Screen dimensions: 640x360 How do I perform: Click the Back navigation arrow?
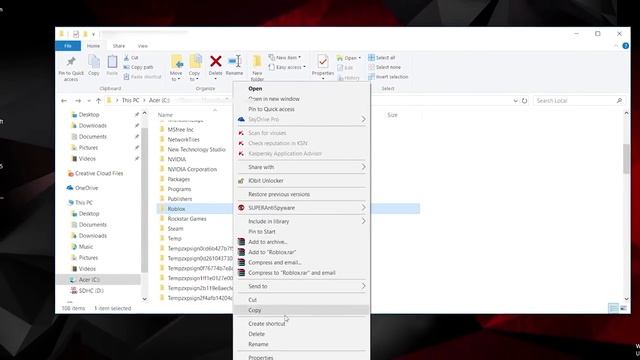pyautogui.click(x=64, y=100)
